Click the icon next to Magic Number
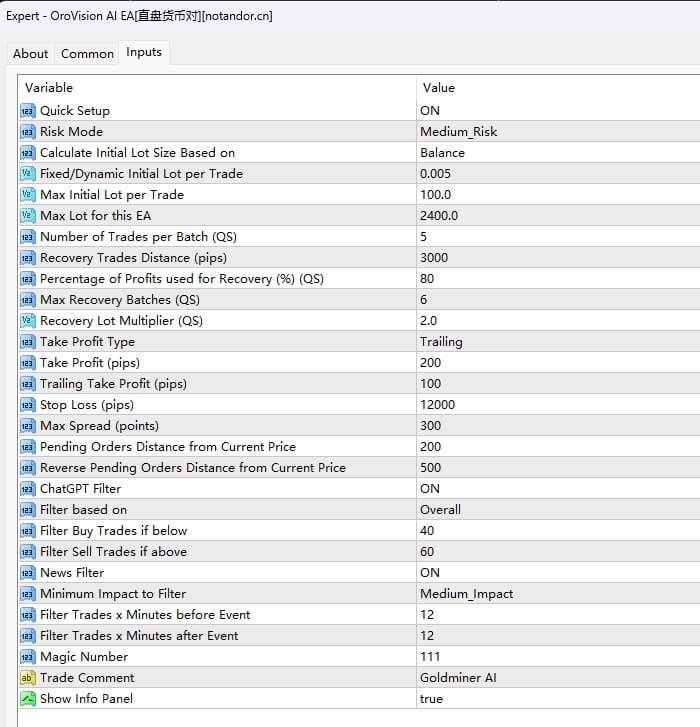Screen dimensions: 700x727 [x=28, y=657]
